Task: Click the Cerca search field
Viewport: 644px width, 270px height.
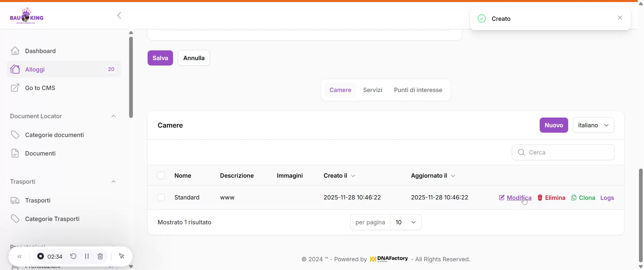Action: 563,152
